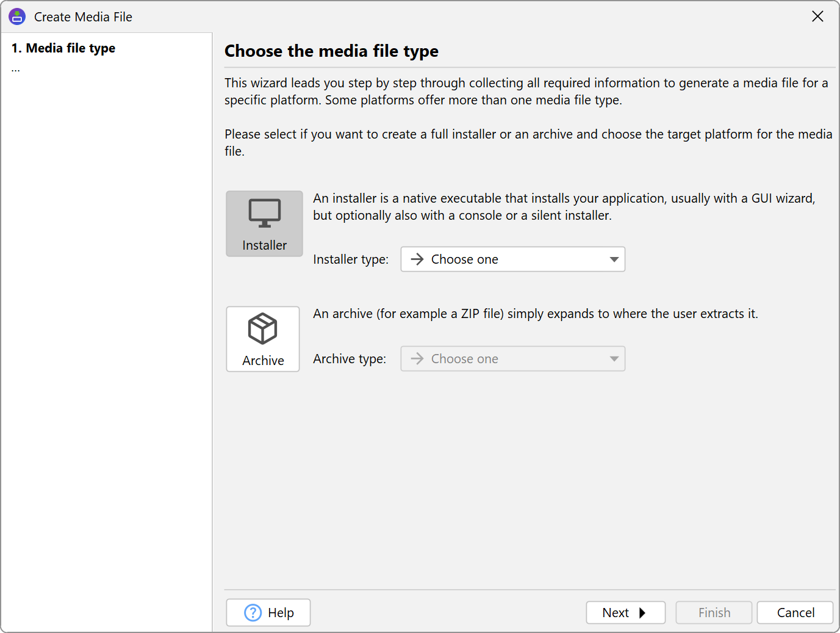Image resolution: width=840 pixels, height=633 pixels.
Task: Click the install4j app icon in title bar
Action: [x=17, y=16]
